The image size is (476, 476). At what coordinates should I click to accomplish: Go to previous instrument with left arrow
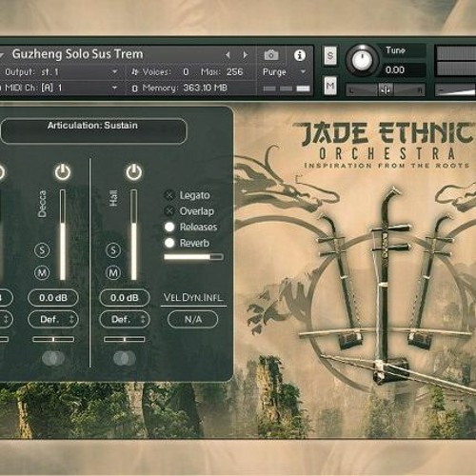pyautogui.click(x=228, y=55)
